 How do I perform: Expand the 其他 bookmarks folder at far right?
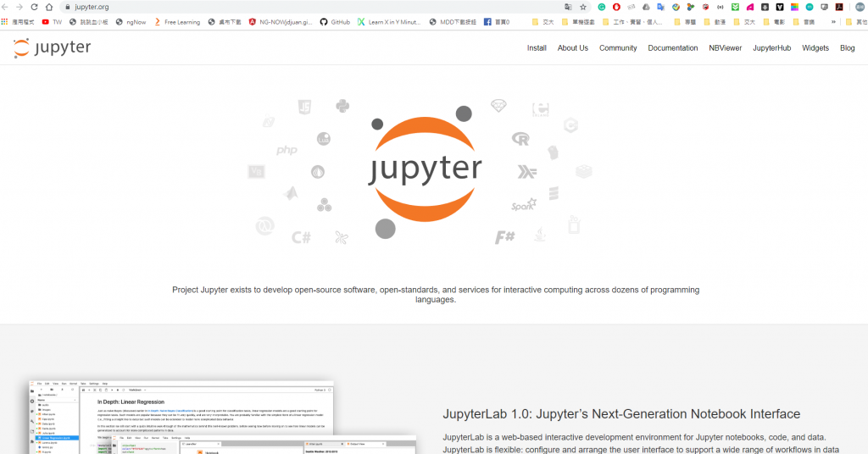click(856, 22)
